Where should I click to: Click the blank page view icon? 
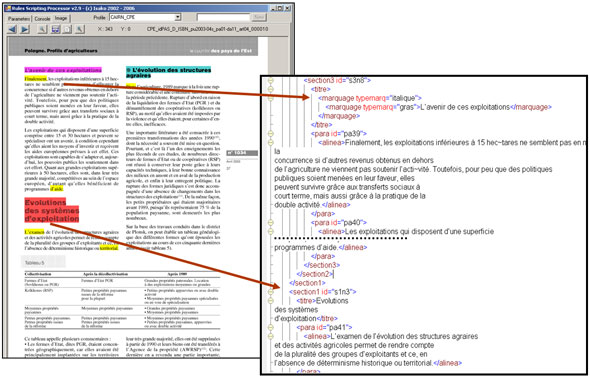tap(67, 29)
